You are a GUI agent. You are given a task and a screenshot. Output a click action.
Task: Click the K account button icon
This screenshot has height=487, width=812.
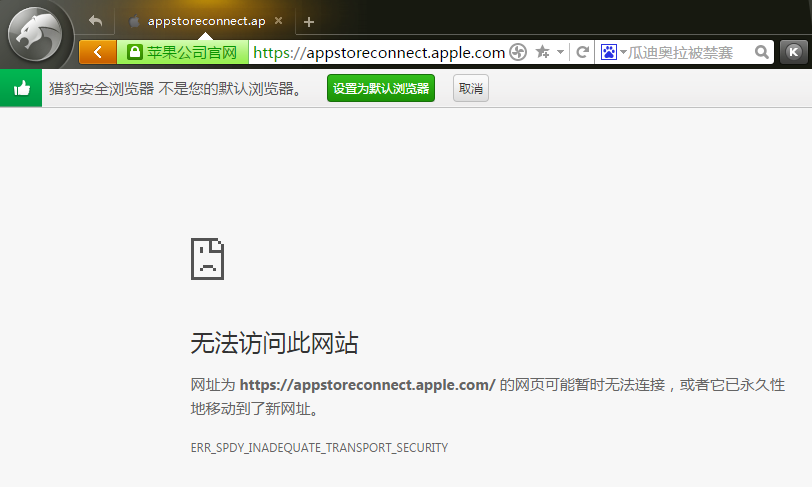(793, 52)
